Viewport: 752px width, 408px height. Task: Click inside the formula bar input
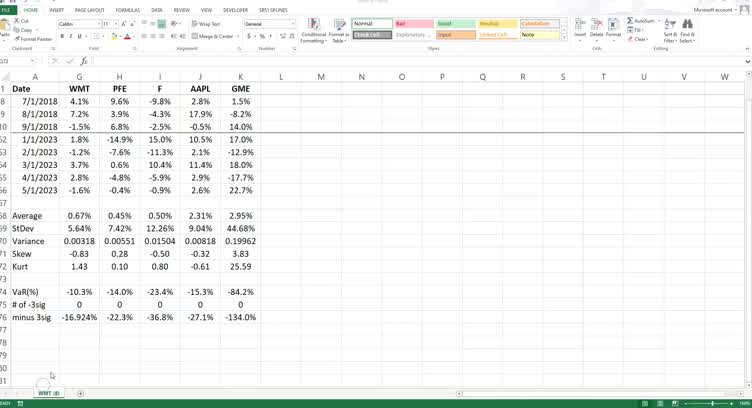pos(417,61)
